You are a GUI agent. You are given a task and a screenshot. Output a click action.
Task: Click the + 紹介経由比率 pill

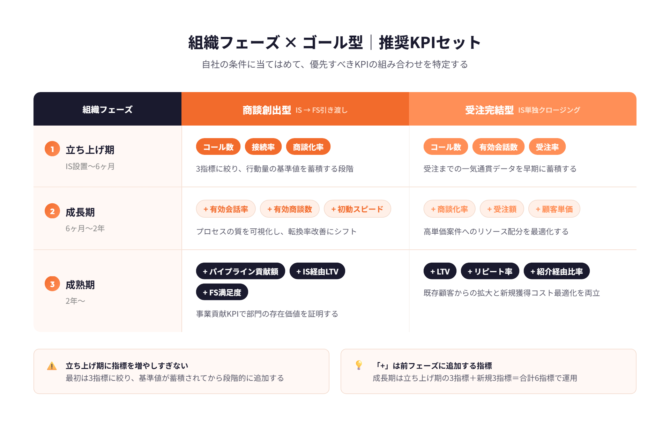tap(557, 271)
